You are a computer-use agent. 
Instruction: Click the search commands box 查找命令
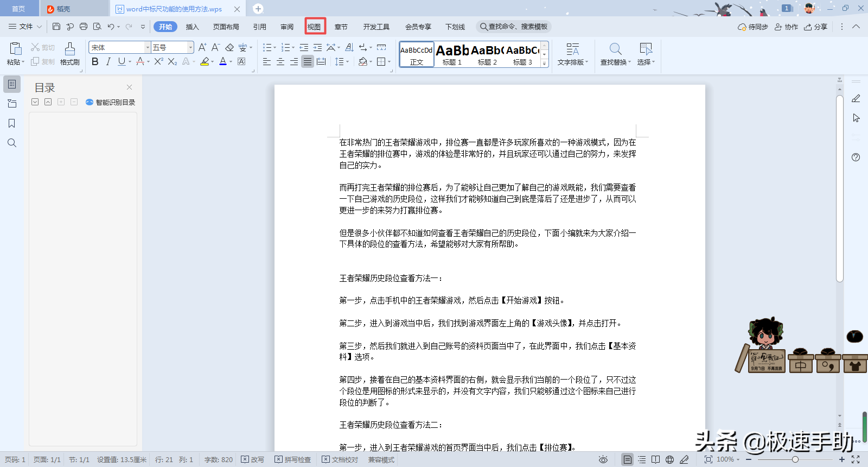[514, 27]
